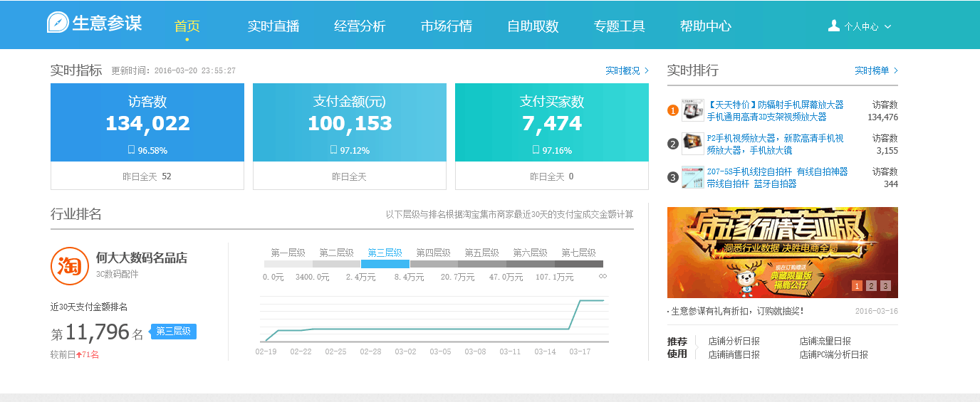Viewport: 980px width, 402px height.
Task: Switch to banner slide 2
Action: (x=871, y=286)
